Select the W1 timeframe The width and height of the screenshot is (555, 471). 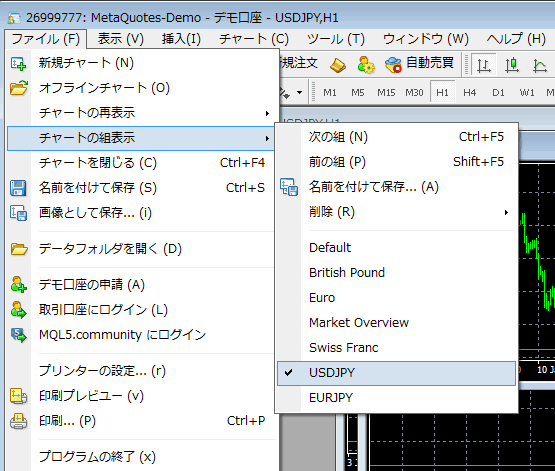pos(527,93)
